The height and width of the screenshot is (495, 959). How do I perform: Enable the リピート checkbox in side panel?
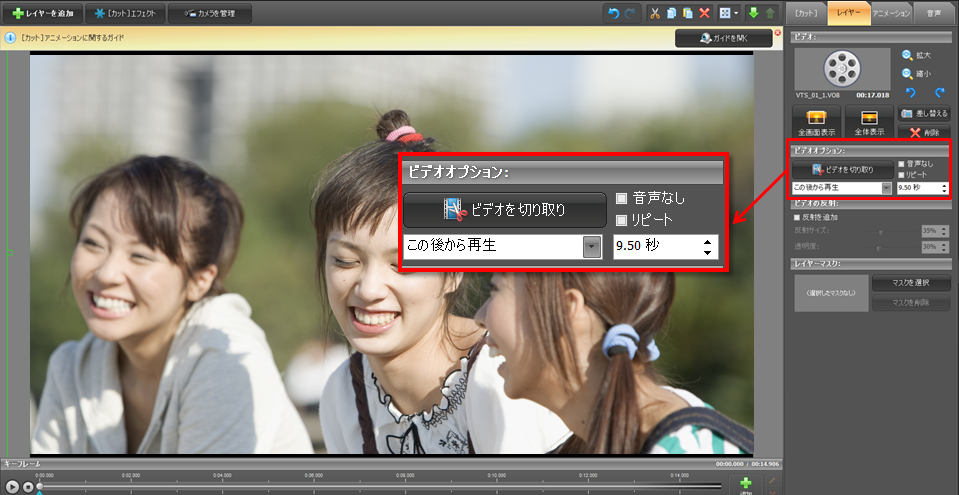point(901,174)
